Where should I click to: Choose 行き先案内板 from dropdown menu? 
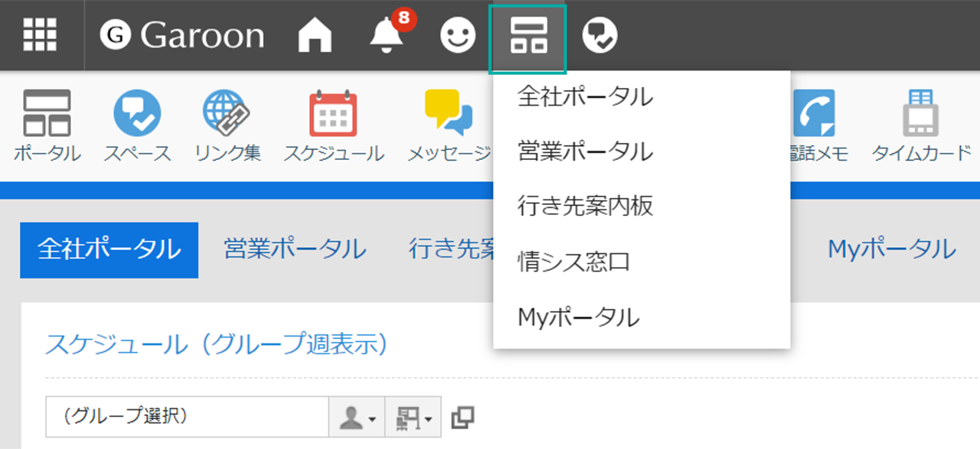point(642,207)
